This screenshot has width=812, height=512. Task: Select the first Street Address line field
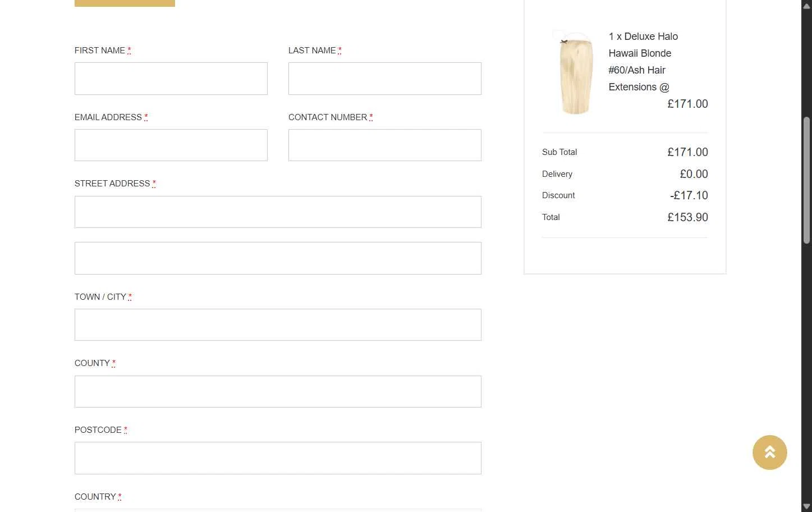click(x=278, y=212)
